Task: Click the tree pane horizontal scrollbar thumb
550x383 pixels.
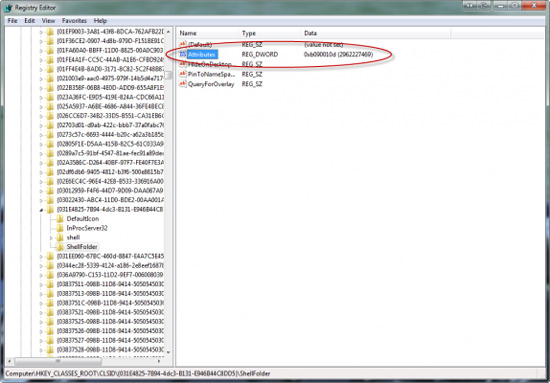Action: click(x=58, y=361)
